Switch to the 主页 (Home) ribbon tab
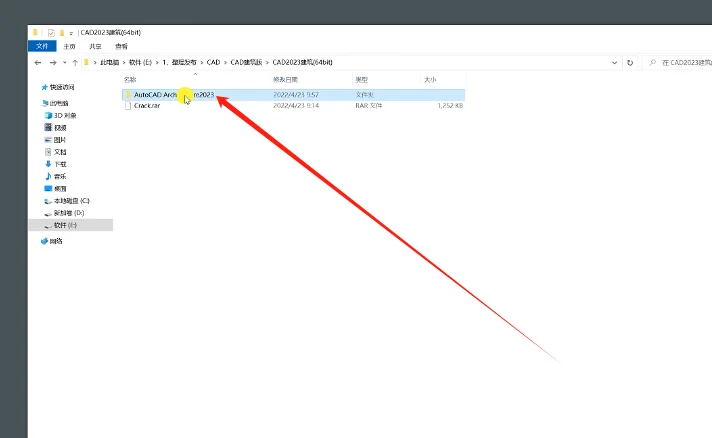Screen dimensions: 712x438 pyautogui.click(x=69, y=46)
